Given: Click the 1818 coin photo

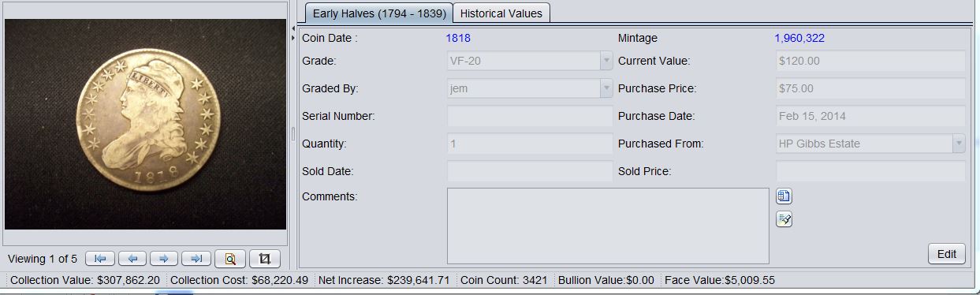Looking at the screenshot, I should click(146, 124).
